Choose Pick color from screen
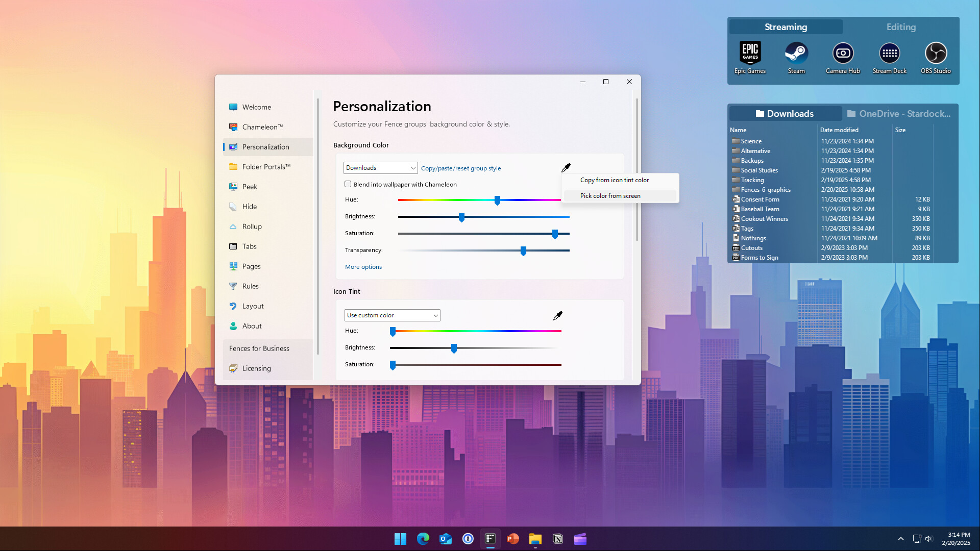Screen dimensions: 980x551 (x=610, y=195)
